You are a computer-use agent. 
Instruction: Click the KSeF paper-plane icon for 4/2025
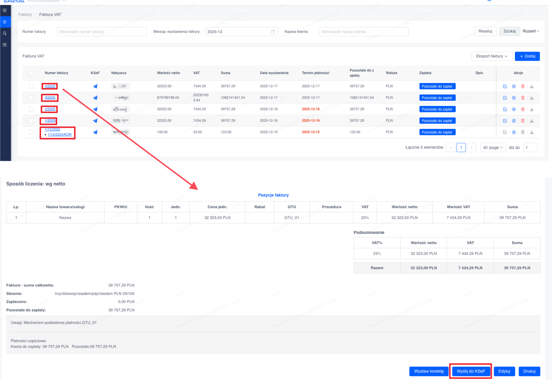[95, 86]
